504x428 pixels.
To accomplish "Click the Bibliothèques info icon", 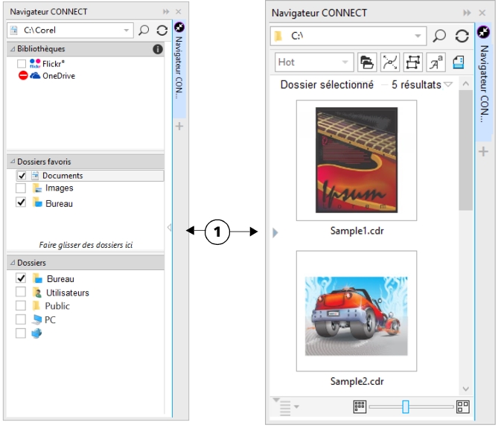I will [157, 49].
